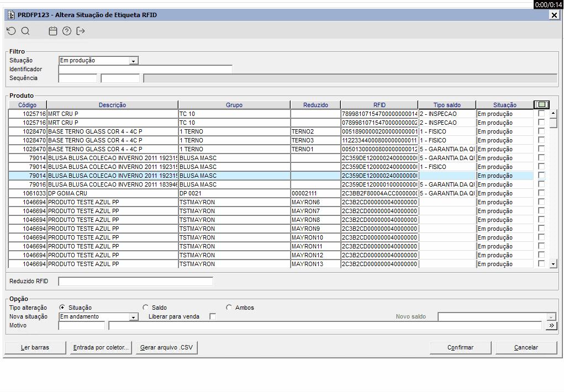
Task: Open the Situação filter dropdown
Action: click(134, 61)
